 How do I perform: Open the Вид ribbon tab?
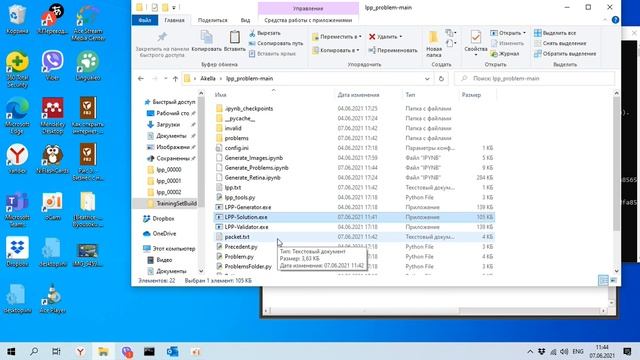245,20
